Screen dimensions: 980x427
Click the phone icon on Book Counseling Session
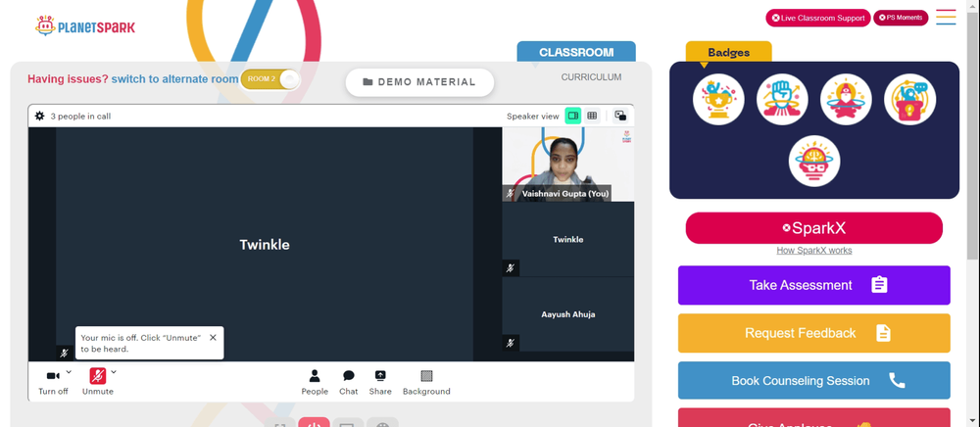tap(897, 380)
